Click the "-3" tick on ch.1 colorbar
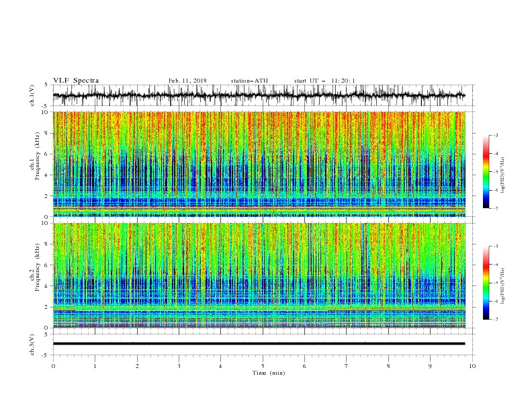 tap(495, 135)
